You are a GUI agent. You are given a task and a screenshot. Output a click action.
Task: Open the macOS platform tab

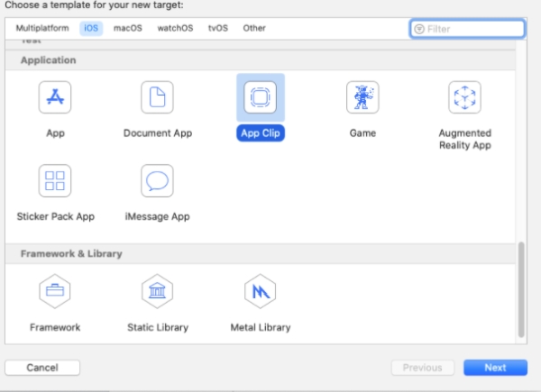pos(128,28)
